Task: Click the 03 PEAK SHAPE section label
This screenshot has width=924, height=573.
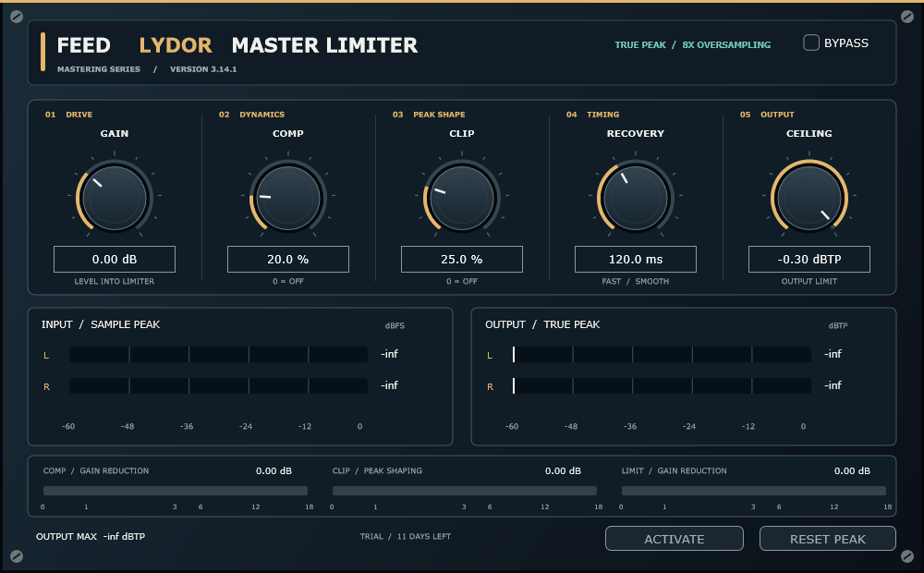Action: point(429,115)
